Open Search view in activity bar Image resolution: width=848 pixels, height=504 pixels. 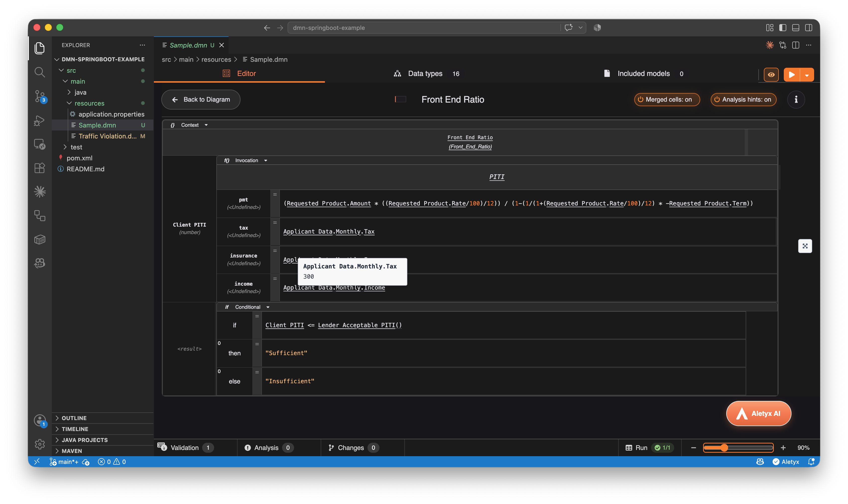click(40, 72)
